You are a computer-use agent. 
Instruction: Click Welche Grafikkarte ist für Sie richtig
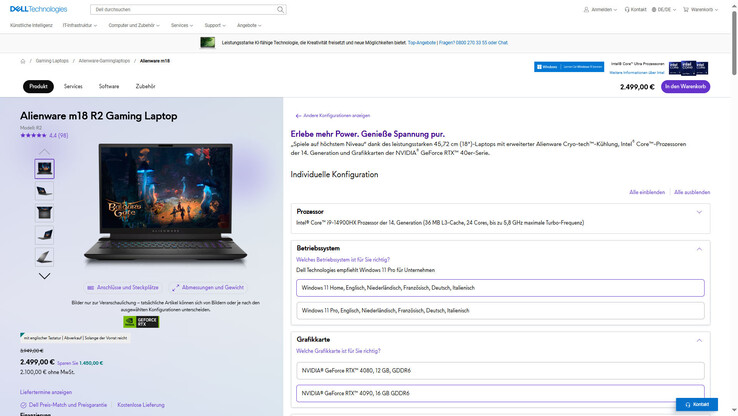tap(338, 351)
